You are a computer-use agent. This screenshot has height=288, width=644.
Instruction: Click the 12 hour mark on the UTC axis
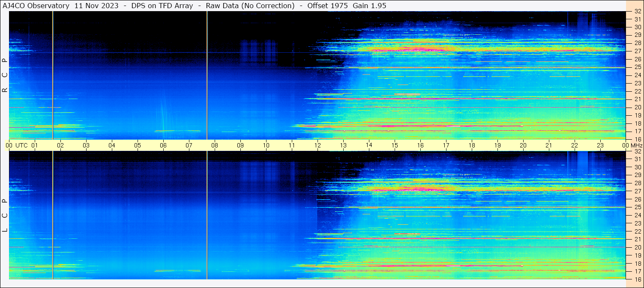(317, 145)
